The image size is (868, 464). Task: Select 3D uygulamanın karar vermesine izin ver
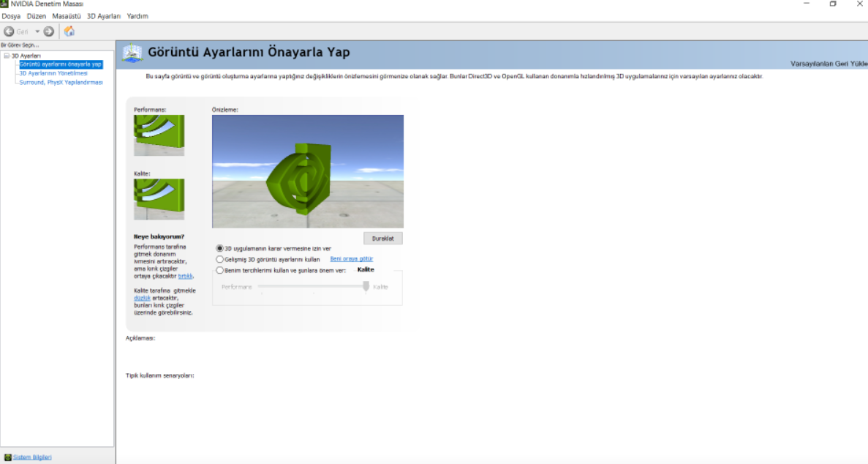pyautogui.click(x=220, y=248)
